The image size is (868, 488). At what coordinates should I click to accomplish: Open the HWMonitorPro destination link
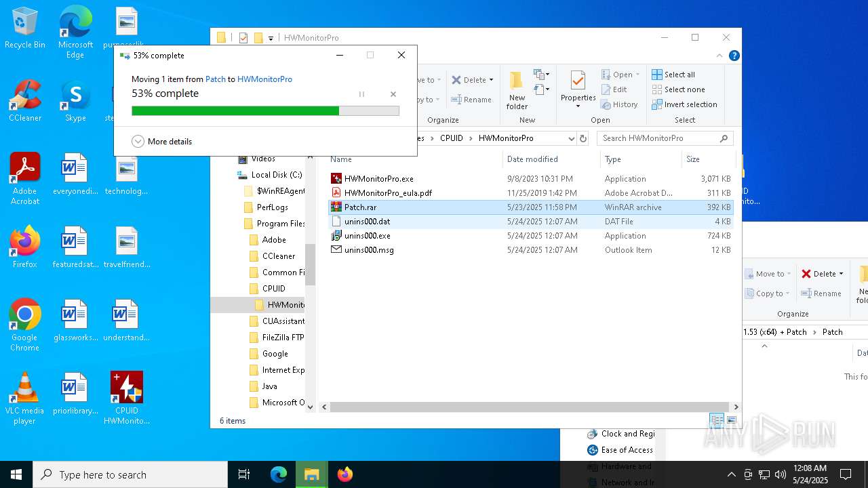point(264,79)
